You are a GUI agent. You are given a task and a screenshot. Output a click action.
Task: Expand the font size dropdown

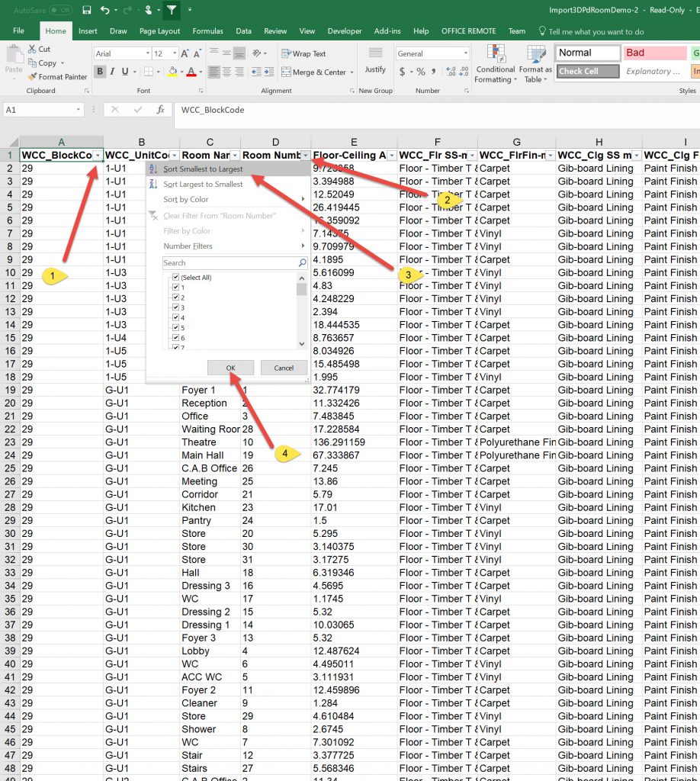[x=175, y=54]
